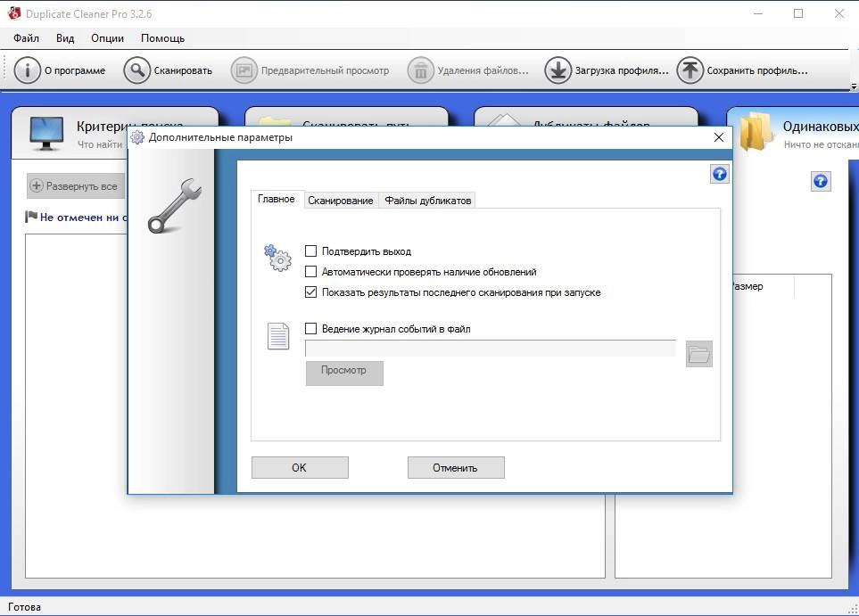Open the Помощь menu
Viewport: 859px width, 616px height.
pyautogui.click(x=162, y=38)
